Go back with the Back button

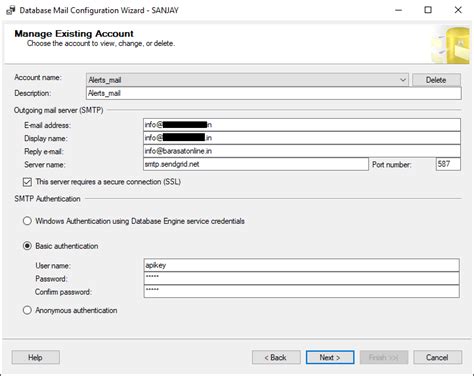[276, 357]
